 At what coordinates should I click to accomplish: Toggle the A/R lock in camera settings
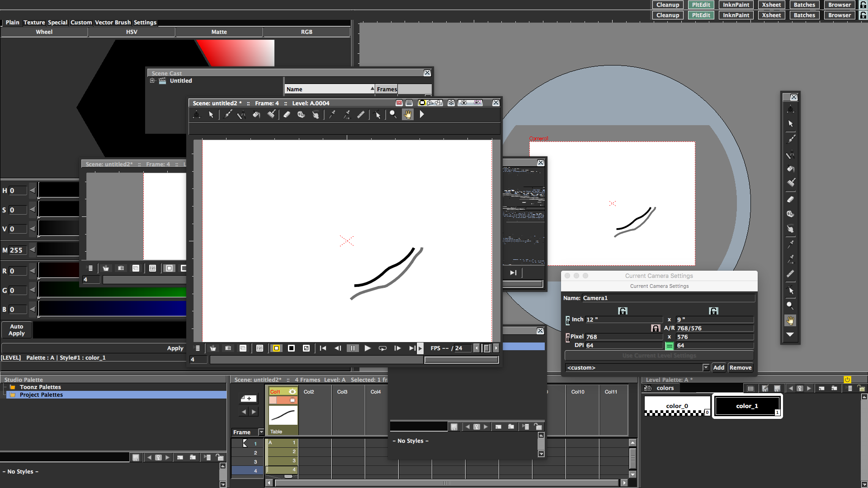point(655,328)
